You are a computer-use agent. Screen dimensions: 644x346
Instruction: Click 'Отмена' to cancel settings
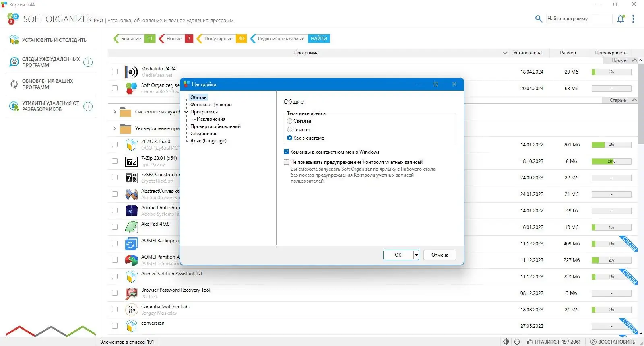440,255
